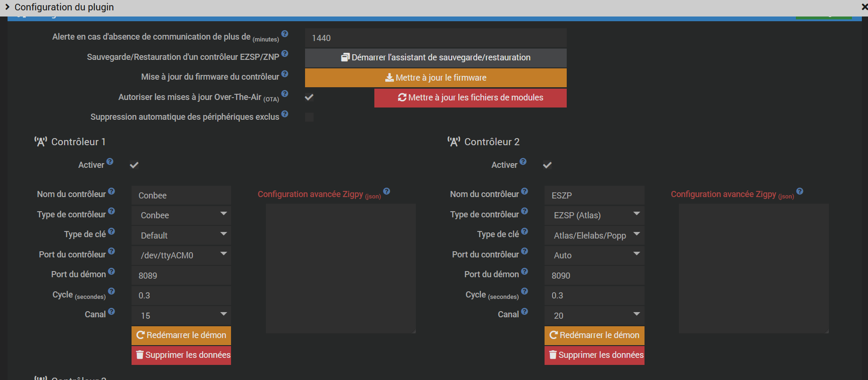
Task: Click help icon for communication absence alert
Action: point(285,34)
